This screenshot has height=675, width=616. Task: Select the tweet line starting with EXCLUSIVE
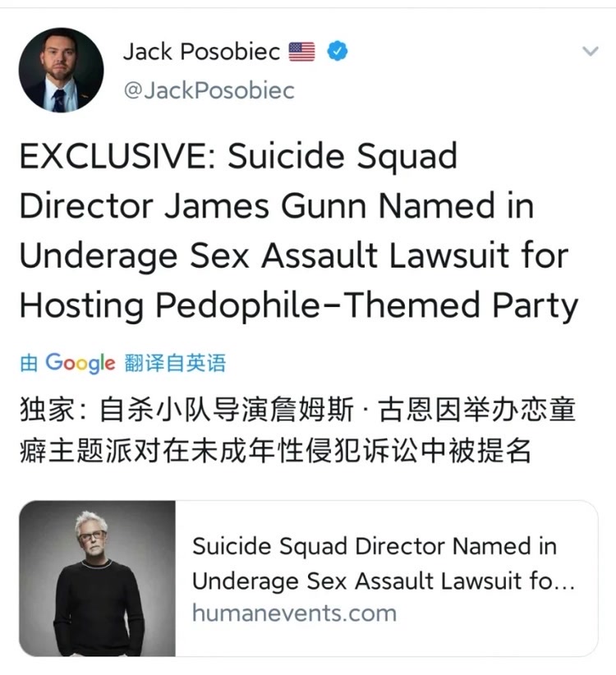(238, 156)
